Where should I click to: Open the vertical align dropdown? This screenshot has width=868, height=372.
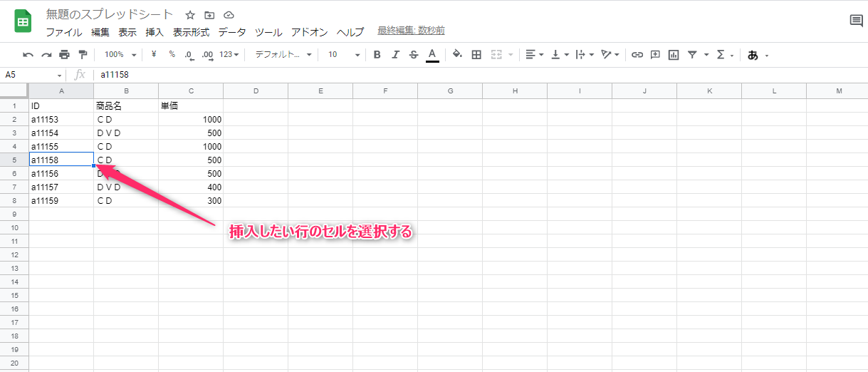click(560, 54)
